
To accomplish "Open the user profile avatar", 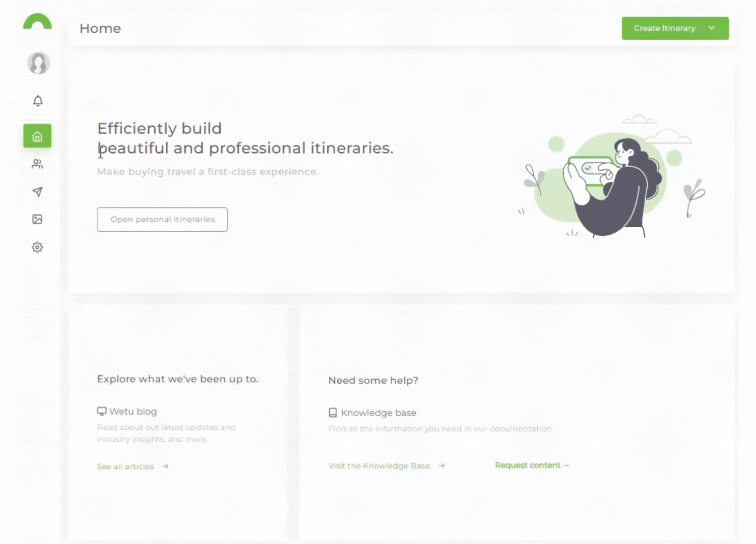I will 38,63.
